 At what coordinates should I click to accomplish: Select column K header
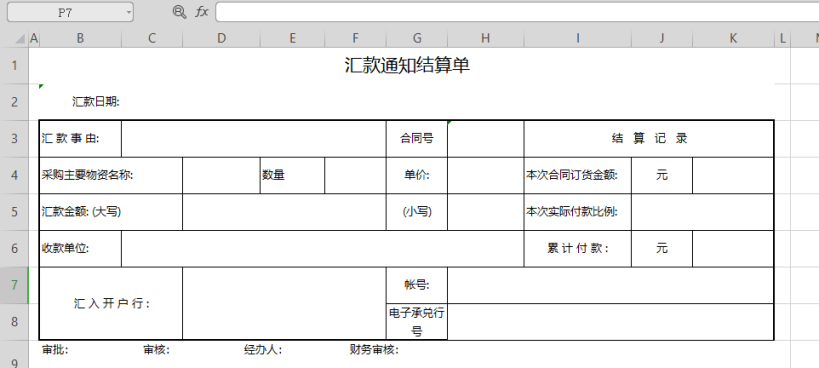tap(733, 38)
